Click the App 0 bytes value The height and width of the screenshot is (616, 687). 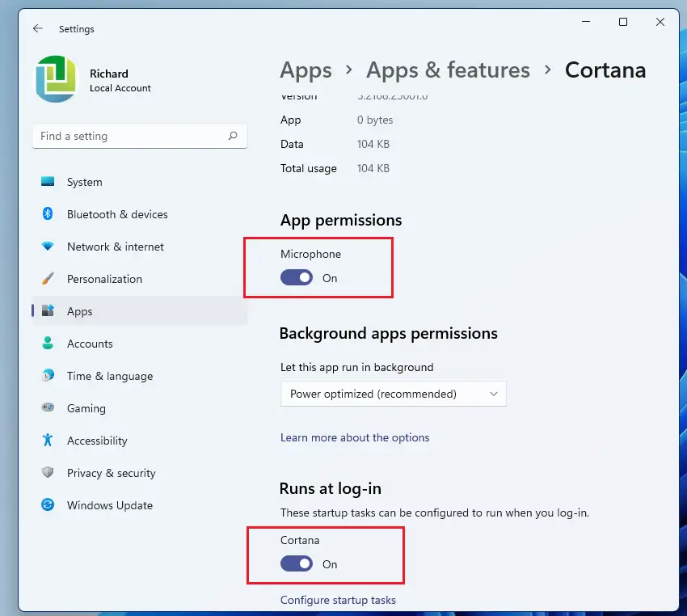click(374, 120)
